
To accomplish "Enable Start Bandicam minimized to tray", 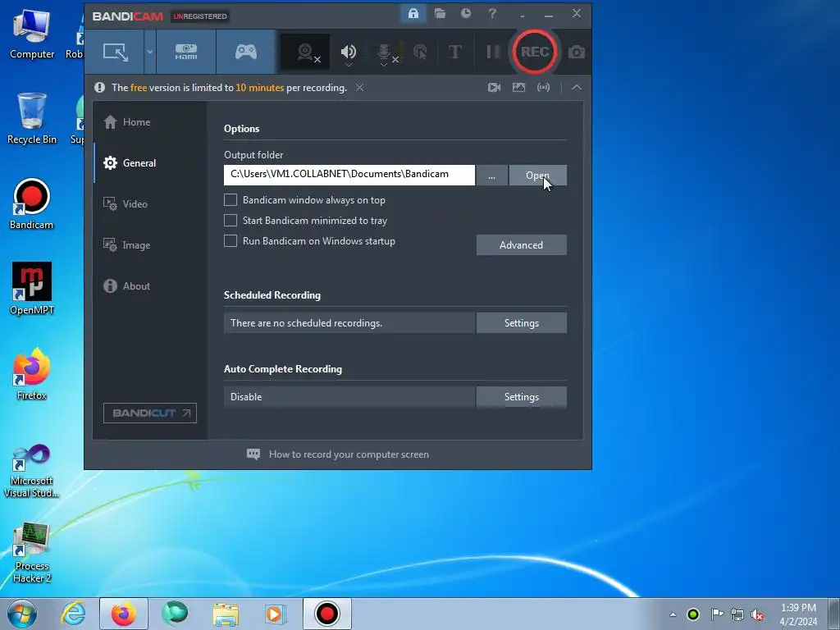I will (x=231, y=220).
